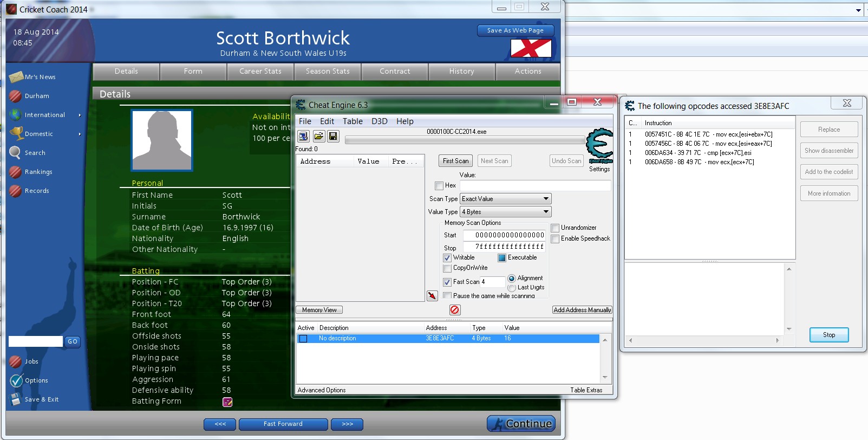Open the process list computer icon
The width and height of the screenshot is (868, 440).
(303, 136)
